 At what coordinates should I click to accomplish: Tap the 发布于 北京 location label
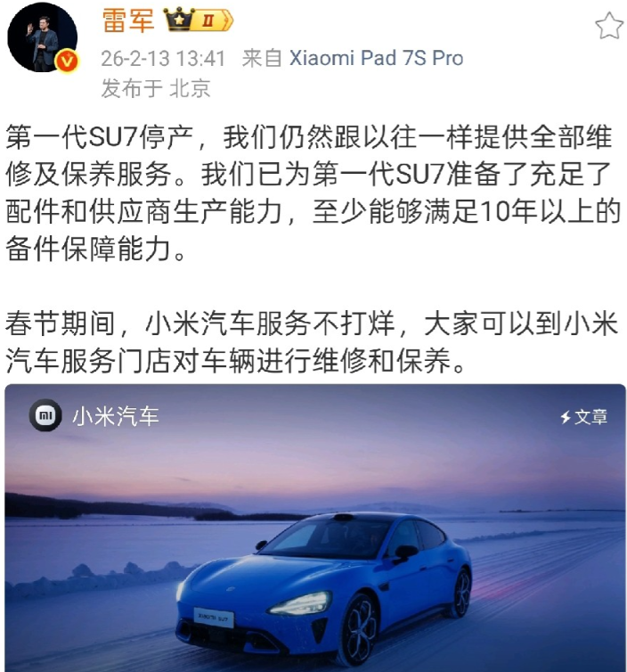156,88
